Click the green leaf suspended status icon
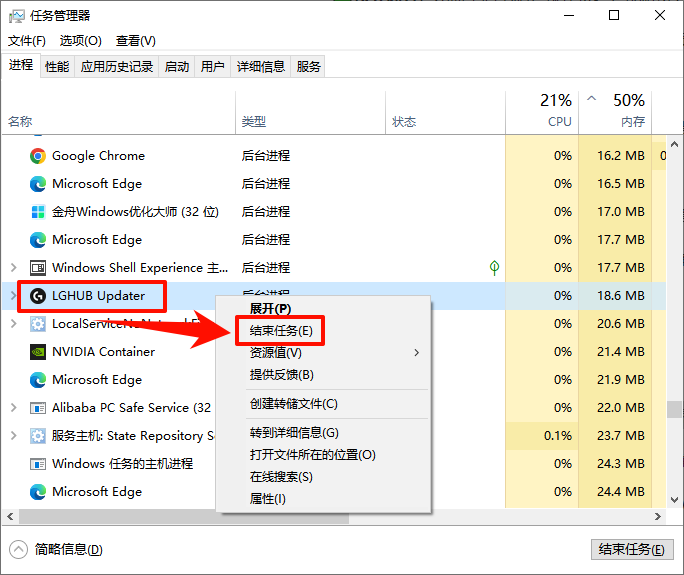684x575 pixels. [494, 267]
